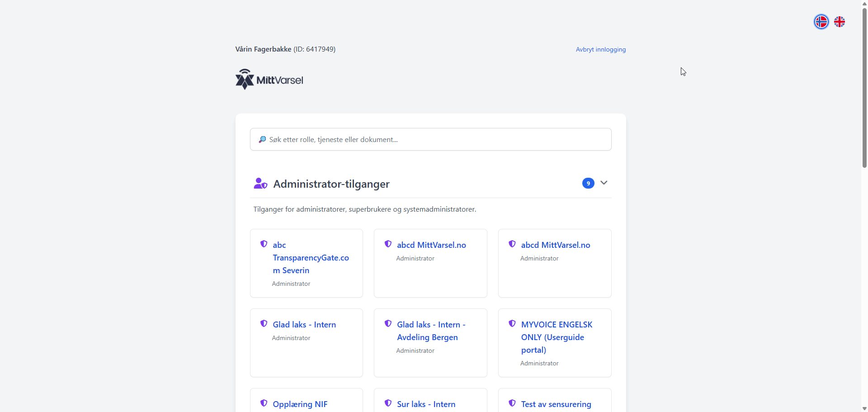This screenshot has width=868, height=412.
Task: Open Sur laks - Intern access
Action: (426, 404)
